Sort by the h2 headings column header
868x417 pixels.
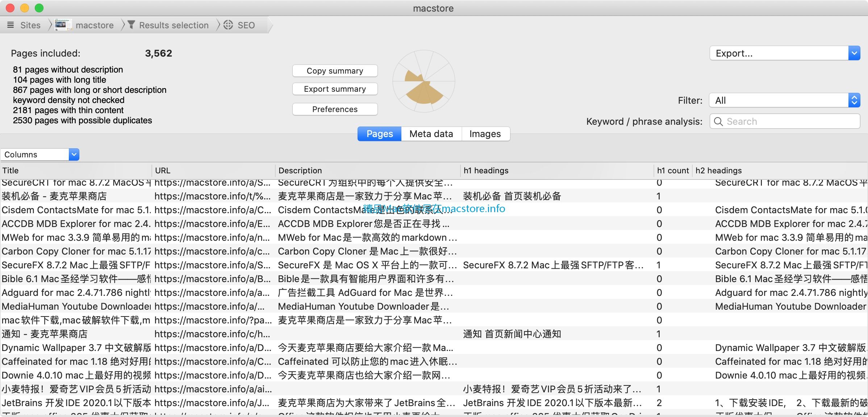(780, 170)
